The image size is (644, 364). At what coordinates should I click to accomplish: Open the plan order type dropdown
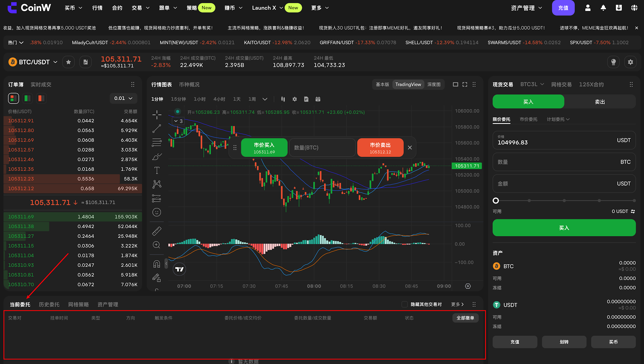click(558, 119)
